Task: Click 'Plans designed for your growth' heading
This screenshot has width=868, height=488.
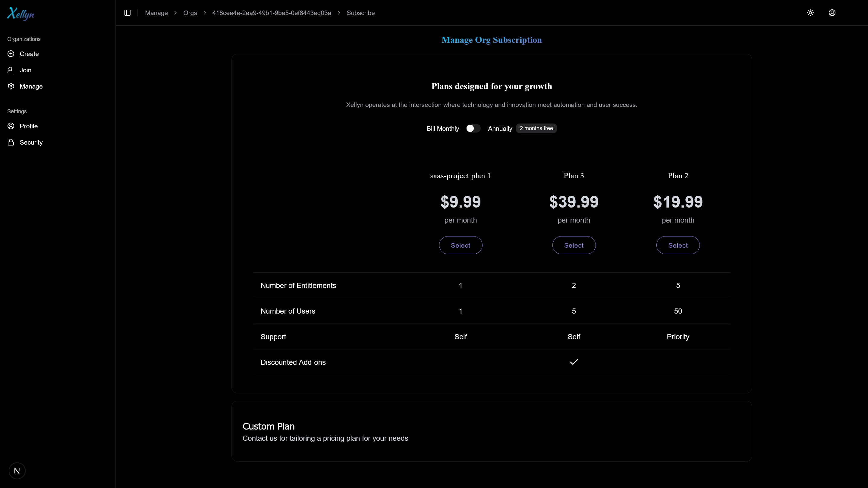Action: [x=492, y=86]
